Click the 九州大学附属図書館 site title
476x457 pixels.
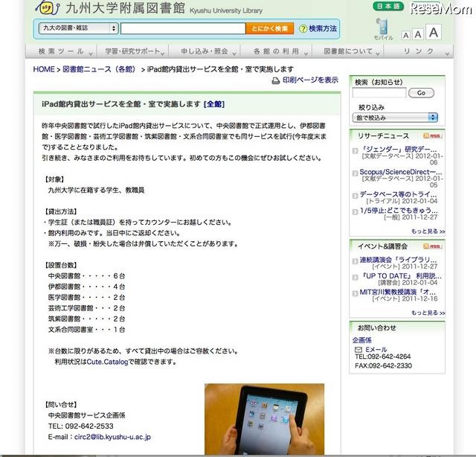pos(125,7)
